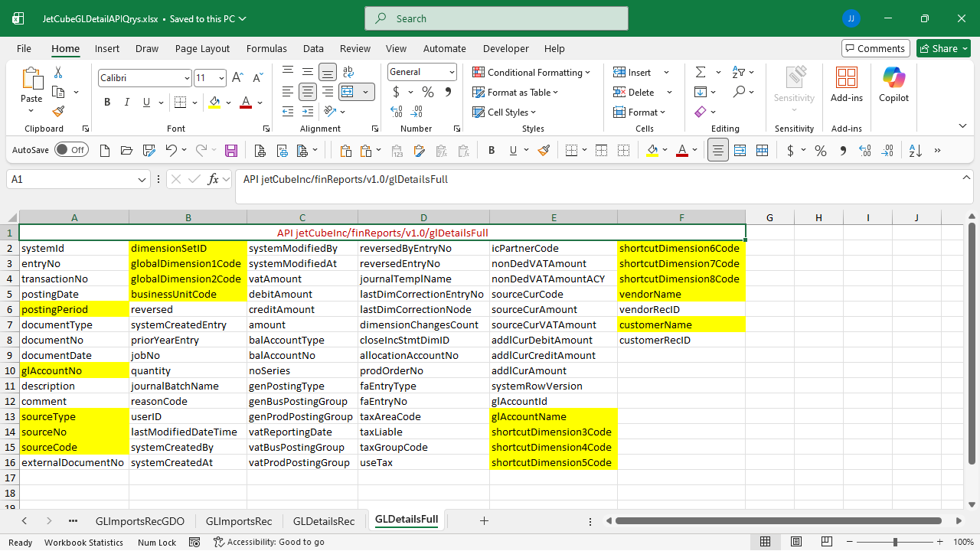
Task: Toggle the AutoSave switch
Action: click(x=70, y=150)
